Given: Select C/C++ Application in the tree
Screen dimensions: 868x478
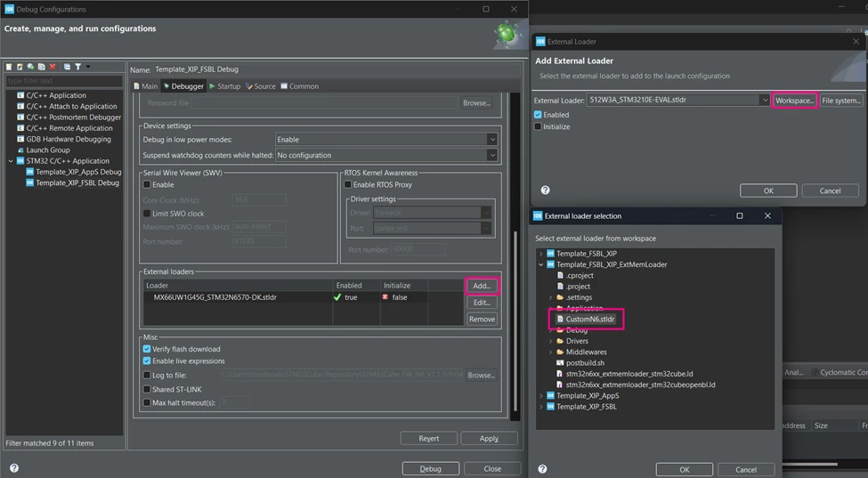Looking at the screenshot, I should pos(56,95).
